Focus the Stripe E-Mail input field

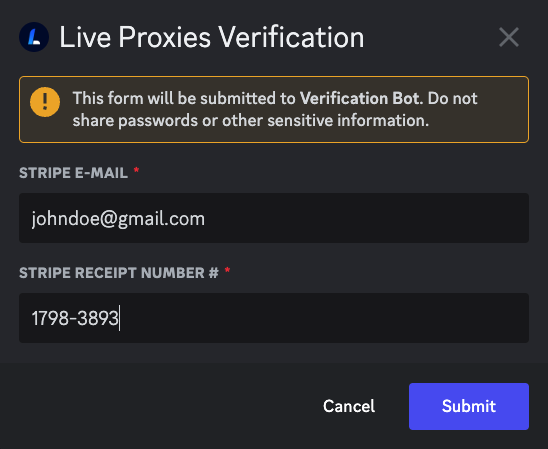[x=274, y=218]
